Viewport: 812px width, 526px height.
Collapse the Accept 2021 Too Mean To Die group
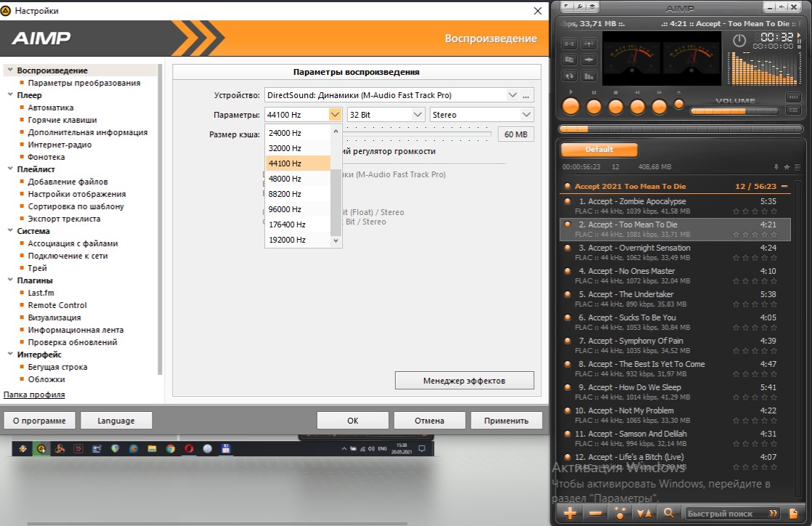[x=784, y=186]
